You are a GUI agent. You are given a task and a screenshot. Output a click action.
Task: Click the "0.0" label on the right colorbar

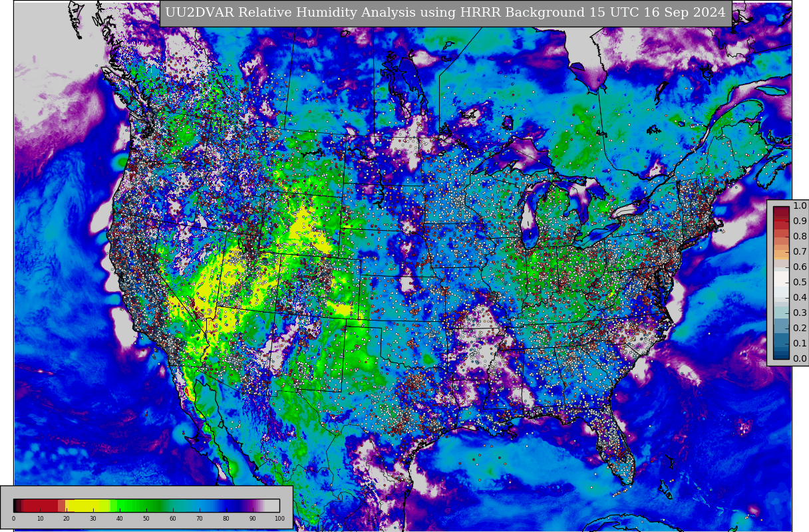tap(800, 358)
